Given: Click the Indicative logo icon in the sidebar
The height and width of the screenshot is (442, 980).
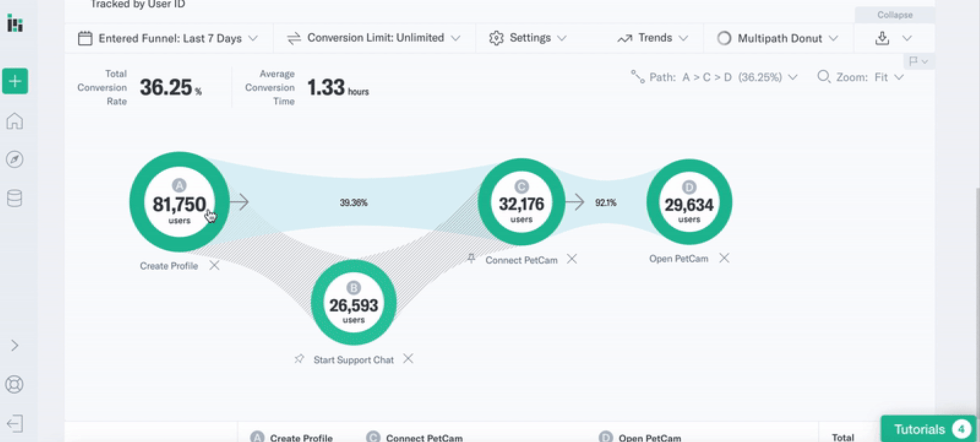Looking at the screenshot, I should coord(15,23).
